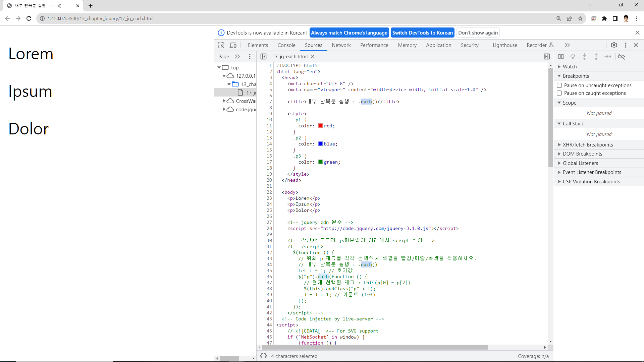644x362 pixels.
Task: Click the inspect element picker icon
Action: pos(221,45)
